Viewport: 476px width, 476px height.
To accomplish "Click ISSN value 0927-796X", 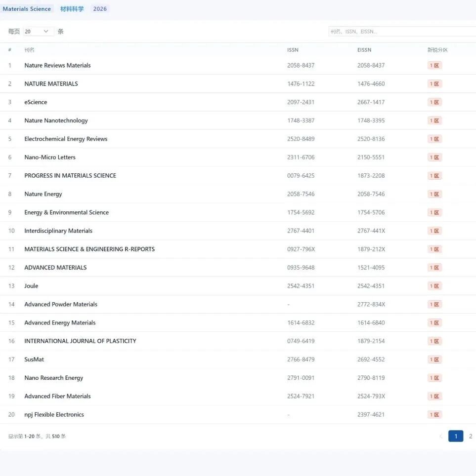I will point(301,249).
